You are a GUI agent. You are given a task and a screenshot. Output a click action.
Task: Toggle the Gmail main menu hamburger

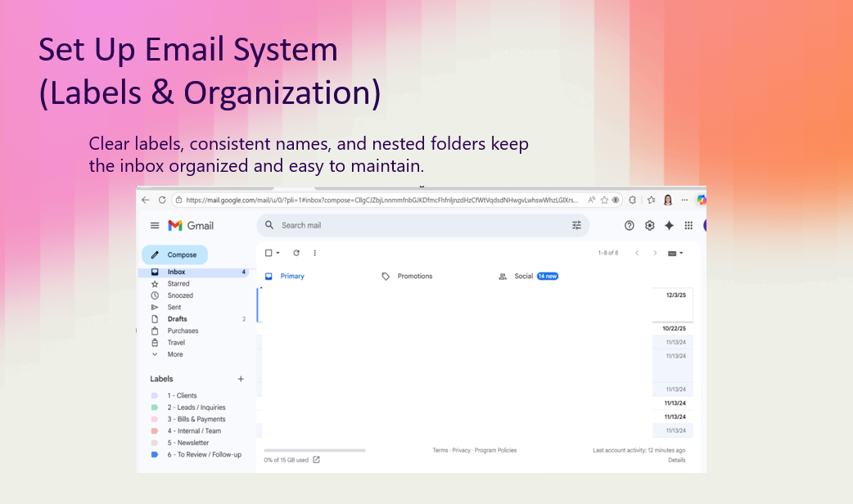click(x=155, y=226)
